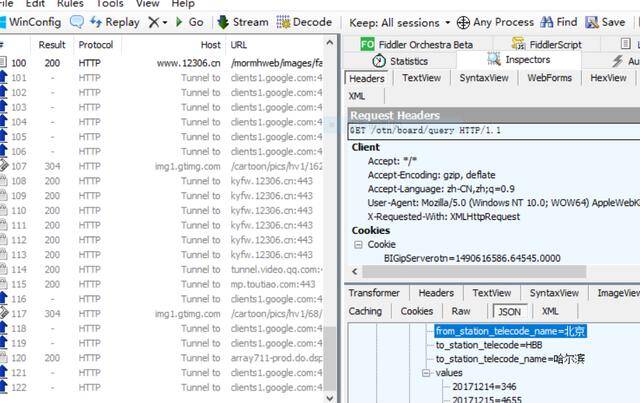
Task: Select the JSON response tab
Action: tap(509, 312)
